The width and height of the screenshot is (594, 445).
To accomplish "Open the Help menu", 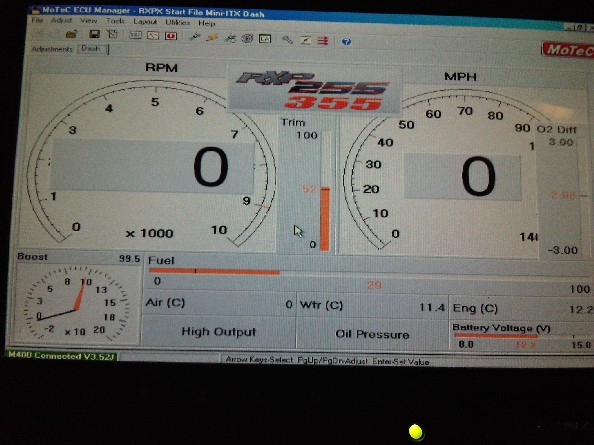I will tap(206, 23).
